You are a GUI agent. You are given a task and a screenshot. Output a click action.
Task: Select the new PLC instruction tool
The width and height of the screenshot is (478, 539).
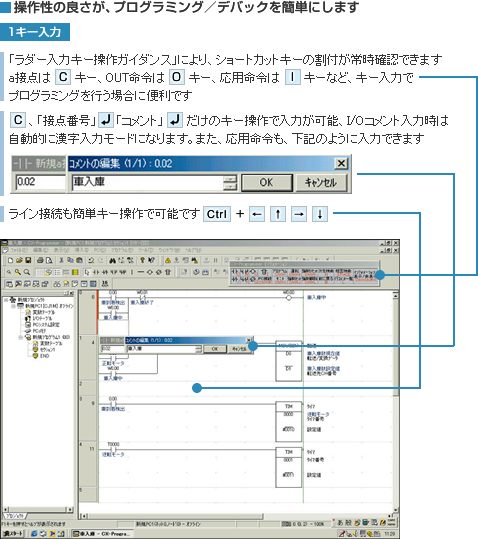tap(168, 272)
